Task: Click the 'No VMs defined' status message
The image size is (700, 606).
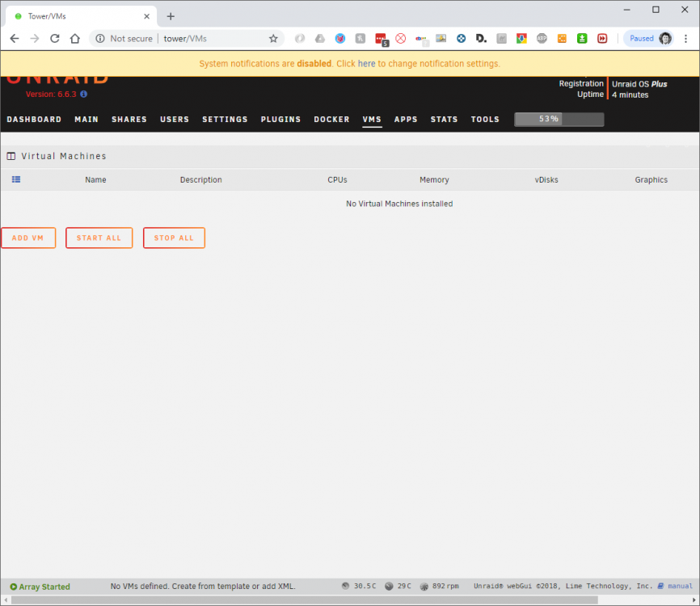Action: point(203,587)
